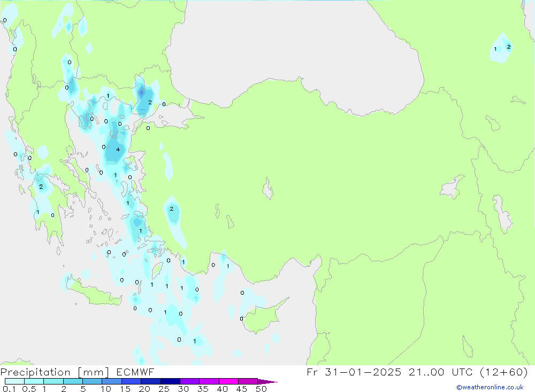This screenshot has height=392, width=535.
Task: Pick the 1–2 mm legend color swatch
Action: click(x=53, y=381)
